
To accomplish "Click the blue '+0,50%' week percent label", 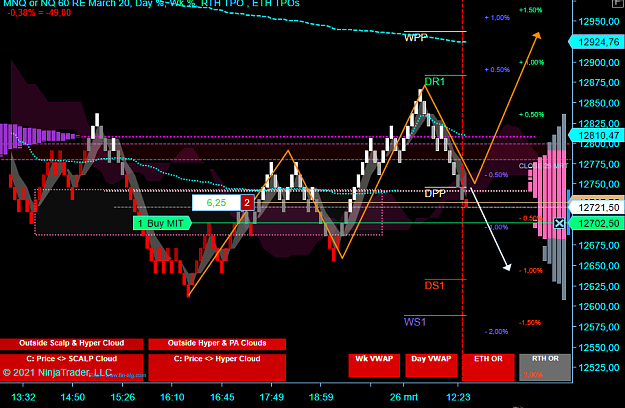I will pyautogui.click(x=497, y=70).
